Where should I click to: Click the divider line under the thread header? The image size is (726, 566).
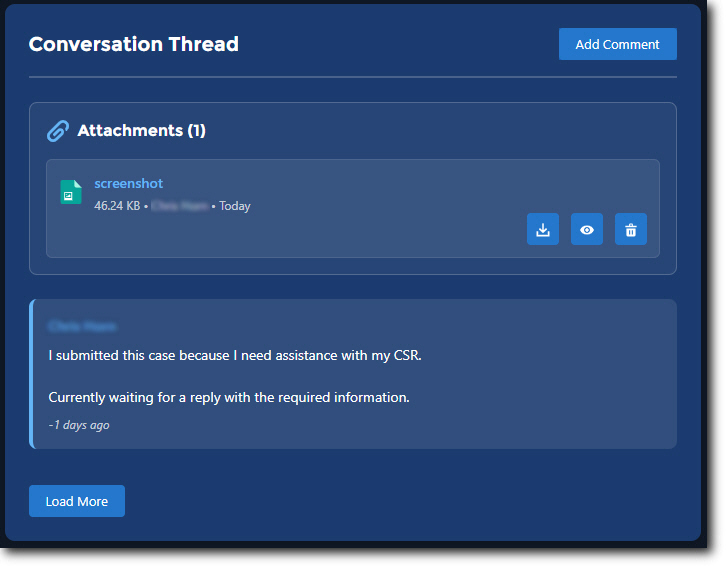click(352, 77)
